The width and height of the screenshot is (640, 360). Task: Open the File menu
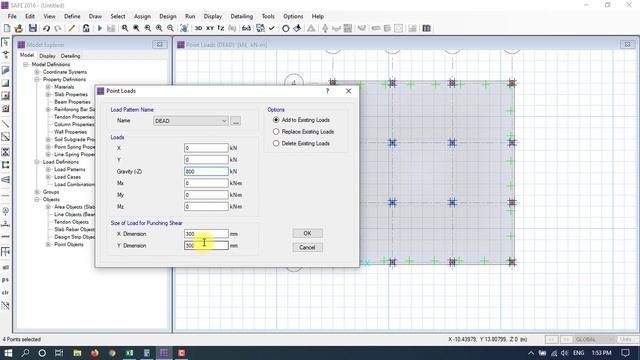12,16
